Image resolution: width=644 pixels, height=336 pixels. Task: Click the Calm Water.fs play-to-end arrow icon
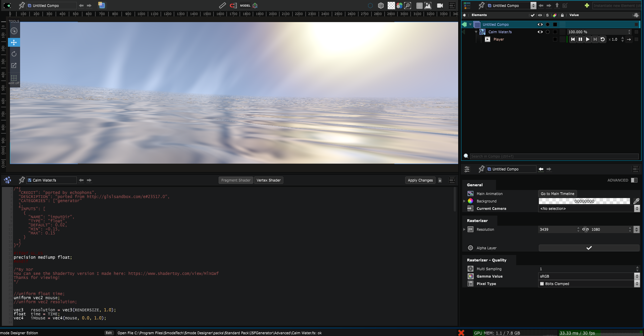tap(629, 40)
